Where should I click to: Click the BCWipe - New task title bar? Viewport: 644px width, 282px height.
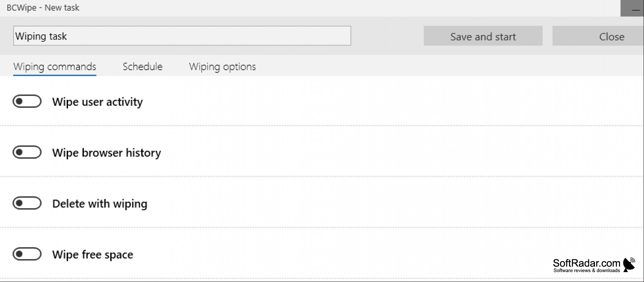coord(43,8)
